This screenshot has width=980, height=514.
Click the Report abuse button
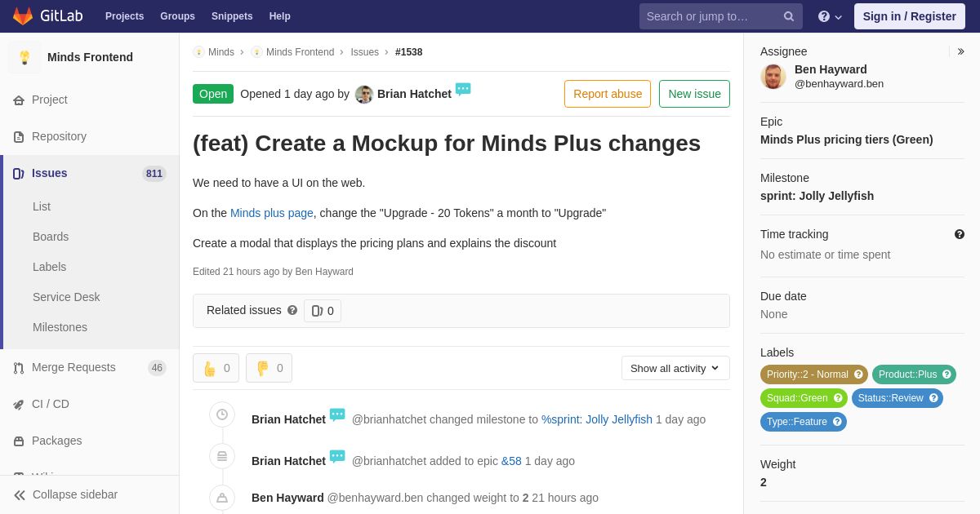[608, 94]
